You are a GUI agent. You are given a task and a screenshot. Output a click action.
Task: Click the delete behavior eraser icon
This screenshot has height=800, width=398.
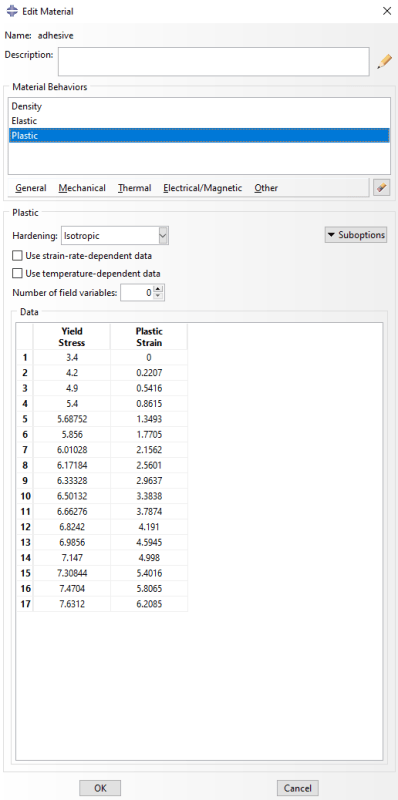click(381, 188)
